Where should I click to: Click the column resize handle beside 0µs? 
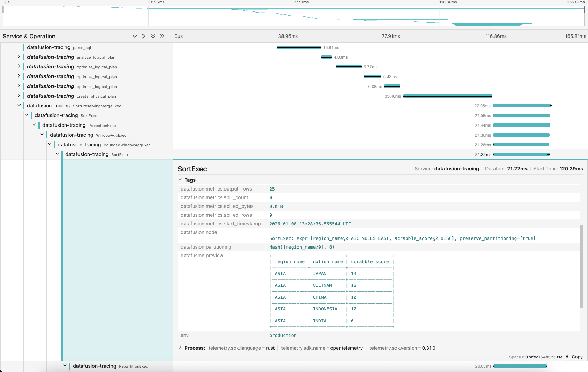click(171, 39)
